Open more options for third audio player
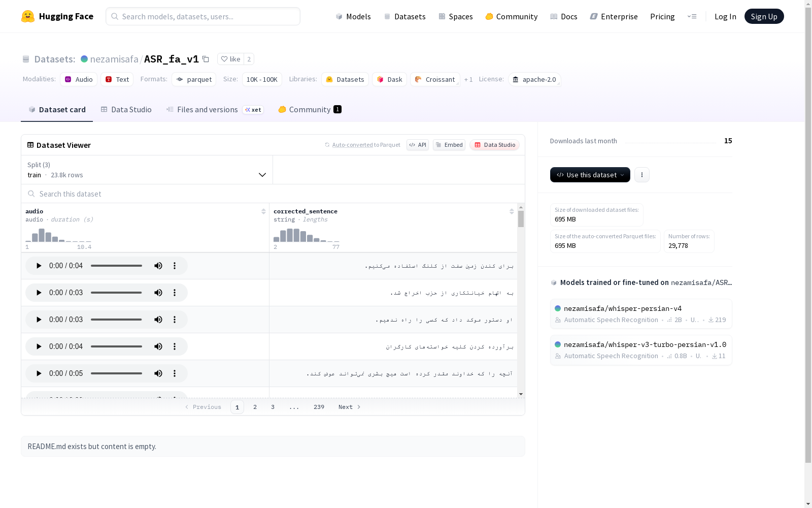 [x=175, y=320]
